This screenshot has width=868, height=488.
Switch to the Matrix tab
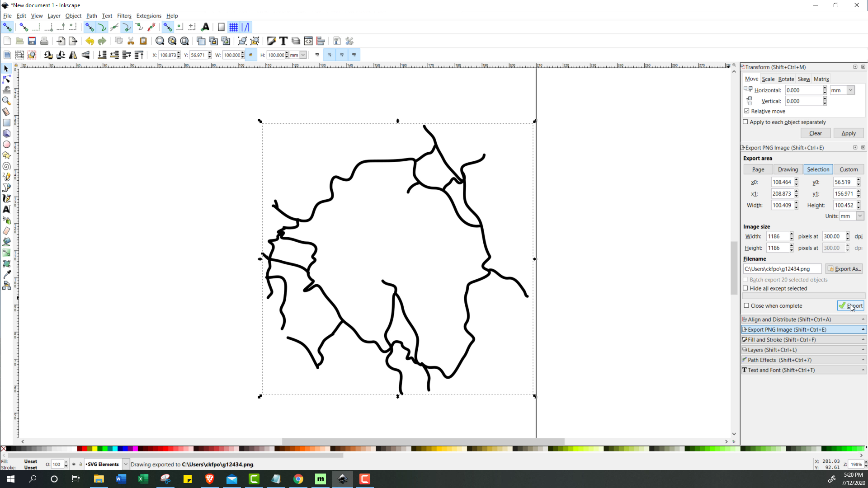click(x=821, y=79)
